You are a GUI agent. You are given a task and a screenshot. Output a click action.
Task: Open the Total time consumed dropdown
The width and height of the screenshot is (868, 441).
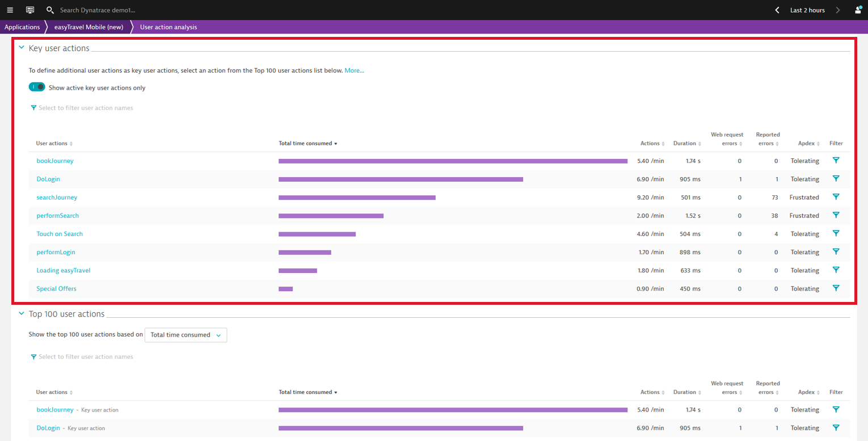tap(186, 335)
